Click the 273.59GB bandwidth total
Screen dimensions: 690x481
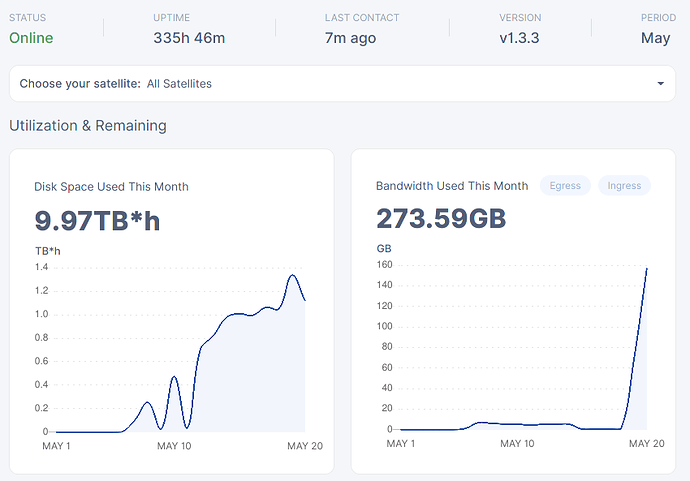click(440, 219)
